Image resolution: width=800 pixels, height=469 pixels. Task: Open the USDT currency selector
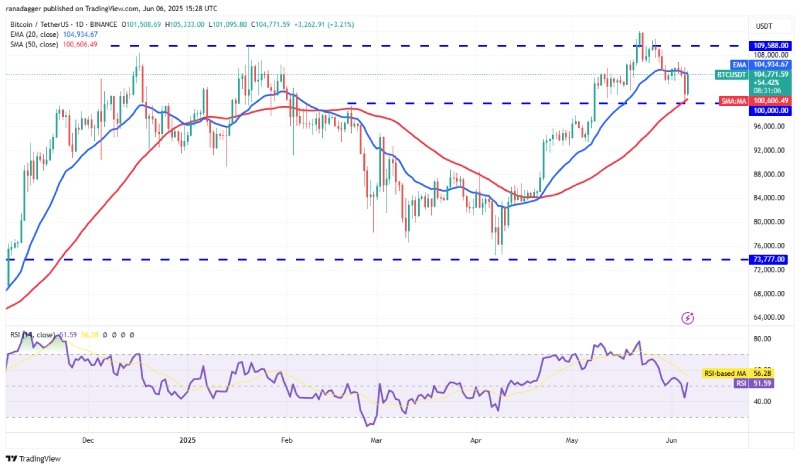(763, 26)
